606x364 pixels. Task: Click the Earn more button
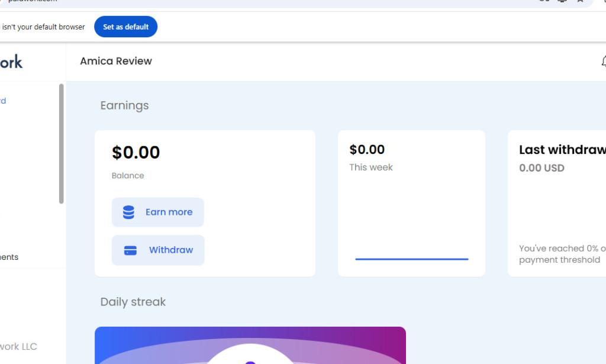[158, 212]
